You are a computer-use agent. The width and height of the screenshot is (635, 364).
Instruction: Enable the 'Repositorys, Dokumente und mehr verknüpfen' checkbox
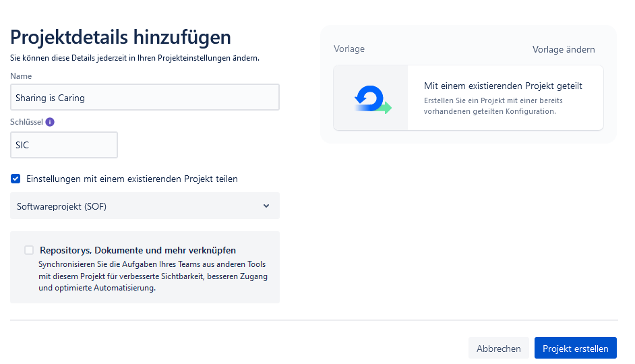tap(29, 250)
